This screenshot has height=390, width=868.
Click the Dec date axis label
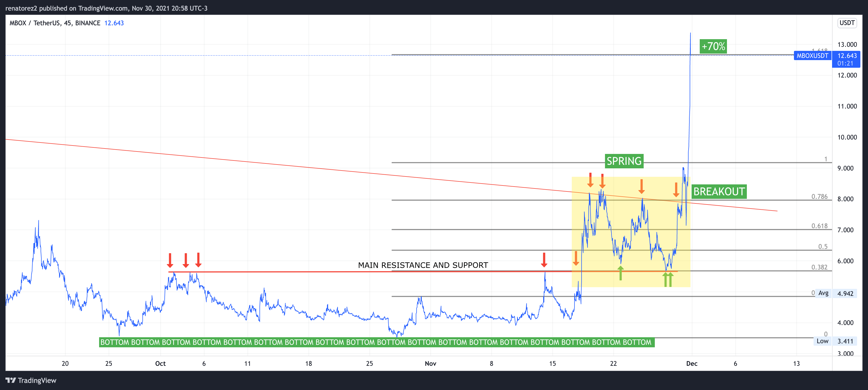(692, 363)
